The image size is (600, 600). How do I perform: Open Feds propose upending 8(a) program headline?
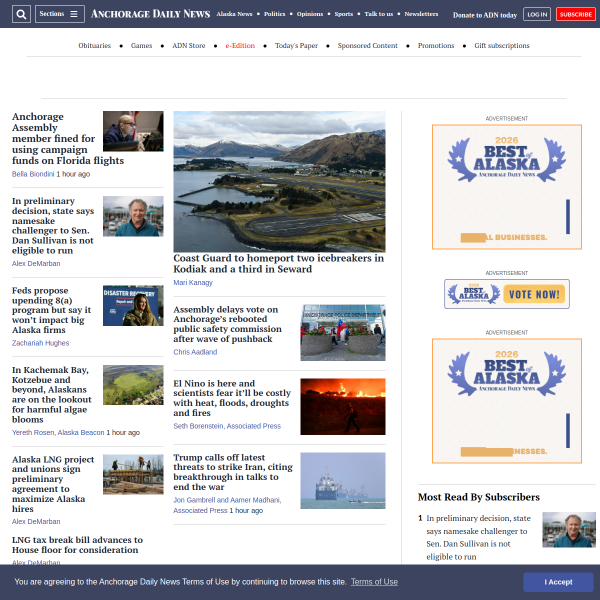tap(52, 310)
